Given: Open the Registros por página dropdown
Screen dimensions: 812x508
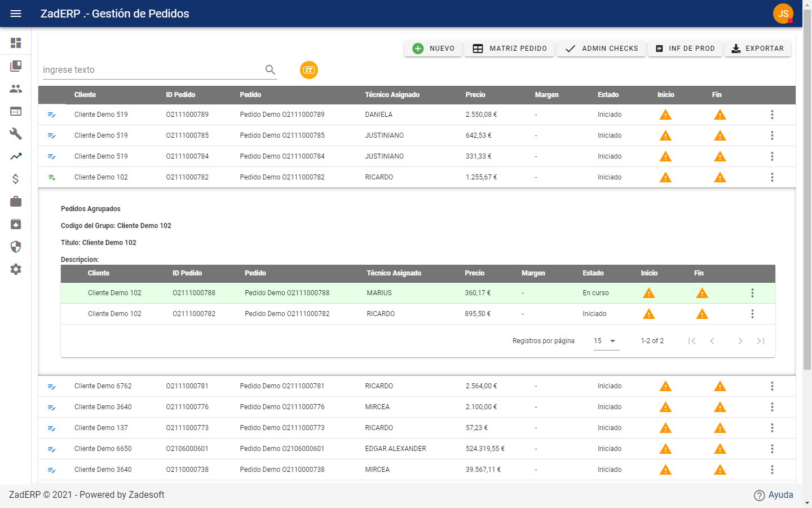Looking at the screenshot, I should tap(606, 341).
